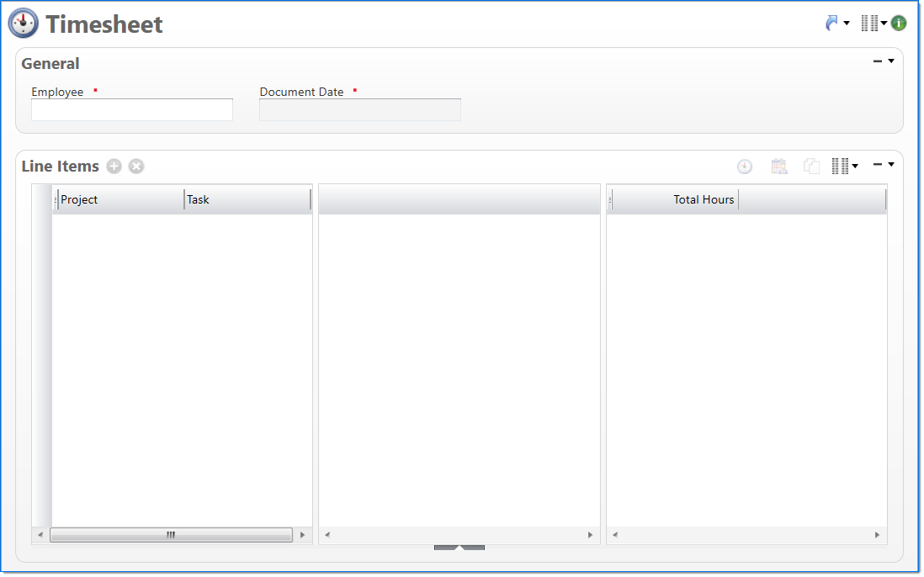Click the green information icon
924x577 pixels.
pos(899,24)
